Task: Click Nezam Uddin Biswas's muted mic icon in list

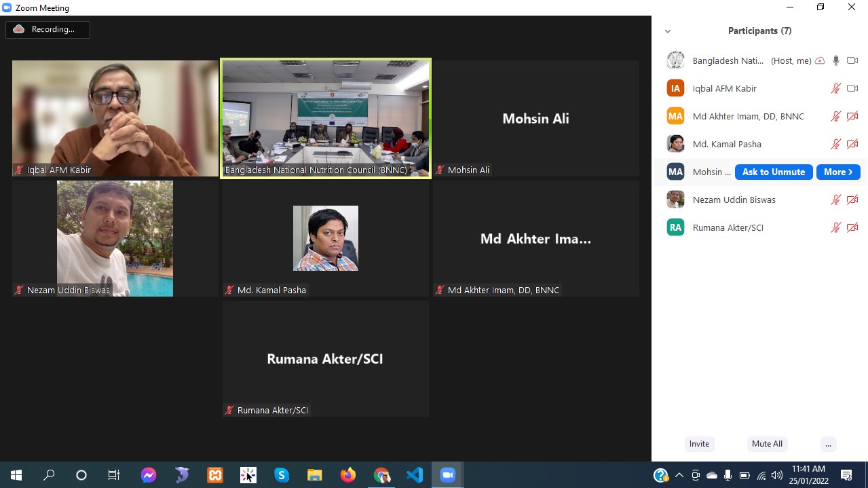Action: pyautogui.click(x=836, y=200)
